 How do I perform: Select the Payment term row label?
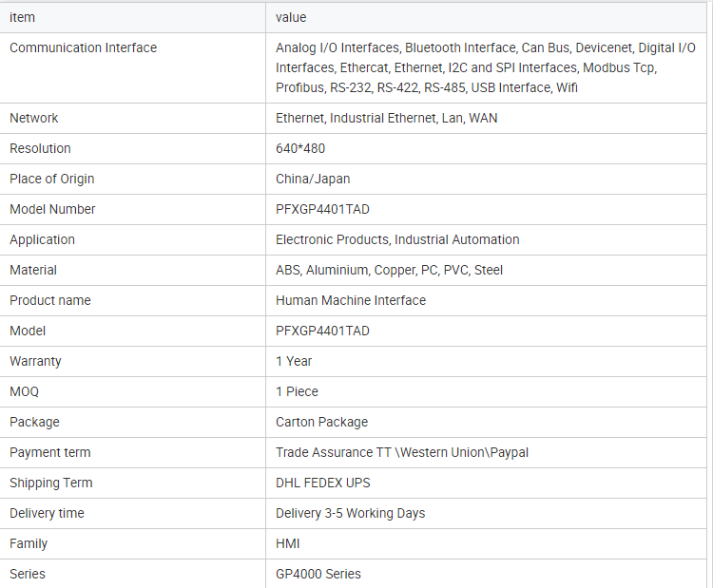click(x=50, y=452)
